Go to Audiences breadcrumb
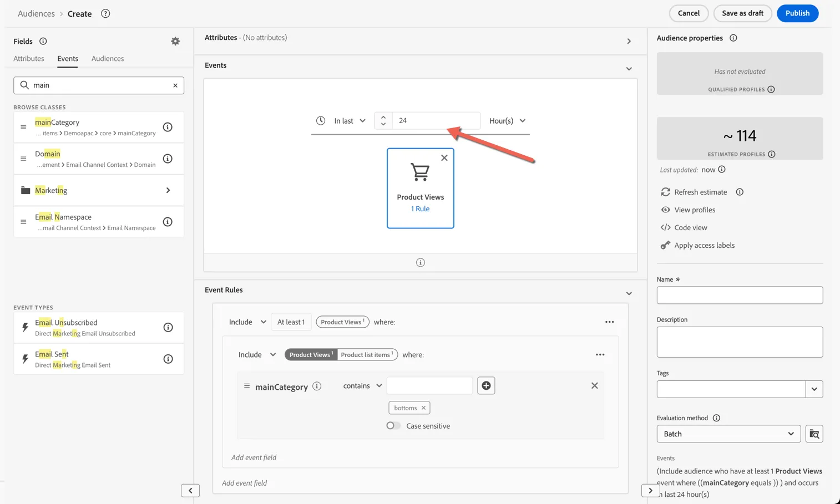840x504 pixels. 36,13
